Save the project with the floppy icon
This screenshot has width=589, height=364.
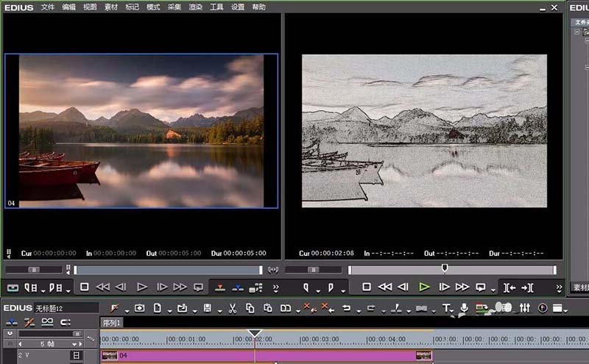pyautogui.click(x=208, y=308)
